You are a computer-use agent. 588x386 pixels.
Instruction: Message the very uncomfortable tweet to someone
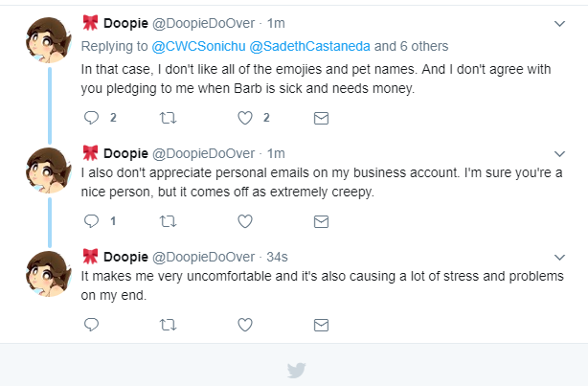(321, 326)
